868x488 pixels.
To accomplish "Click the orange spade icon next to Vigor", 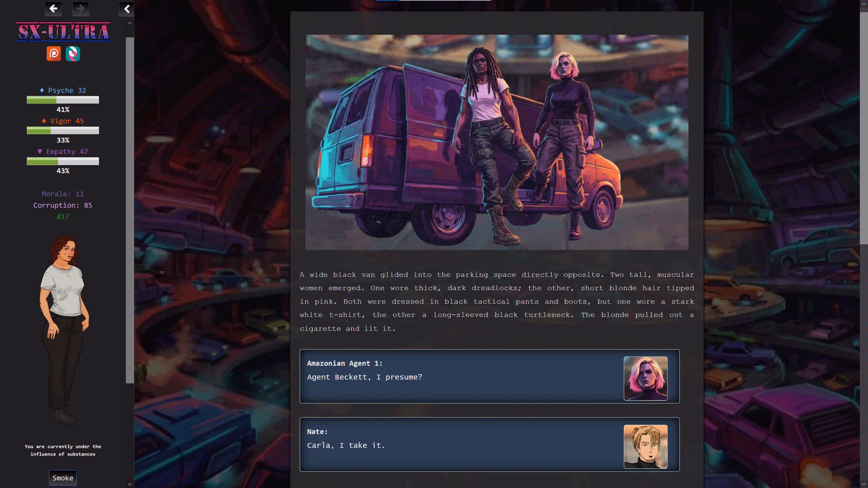I will tap(44, 121).
